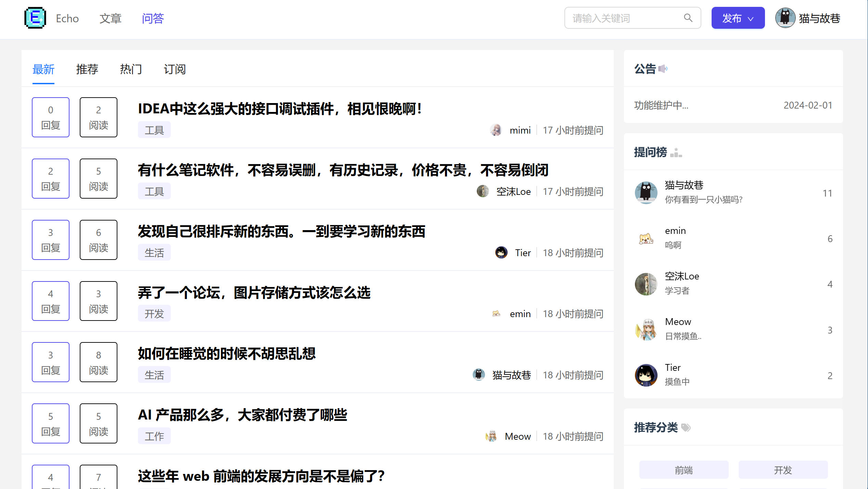Screen dimensions: 868x489
Task: Click Tier's avatar in the 提问榜 list
Action: point(646,375)
